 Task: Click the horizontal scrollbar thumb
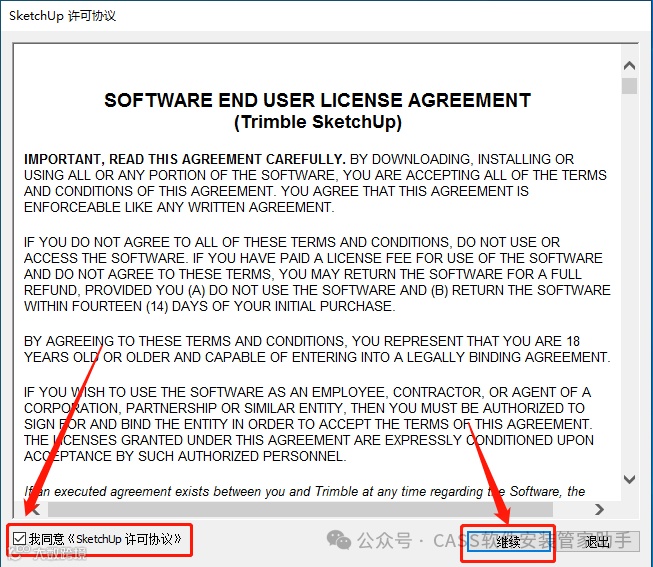click(x=300, y=509)
